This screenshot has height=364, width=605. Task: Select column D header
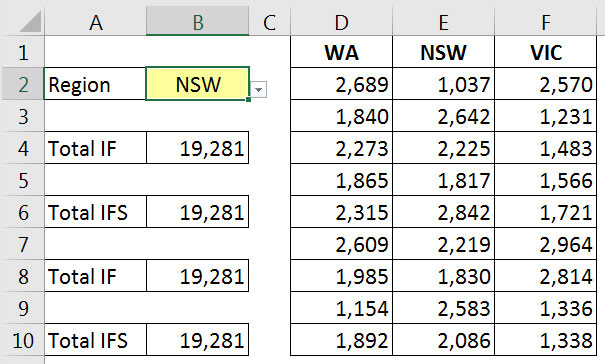pyautogui.click(x=341, y=22)
